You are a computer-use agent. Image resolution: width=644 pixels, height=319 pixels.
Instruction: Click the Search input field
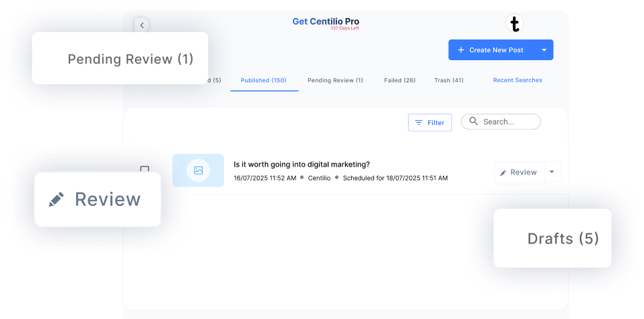tap(501, 122)
